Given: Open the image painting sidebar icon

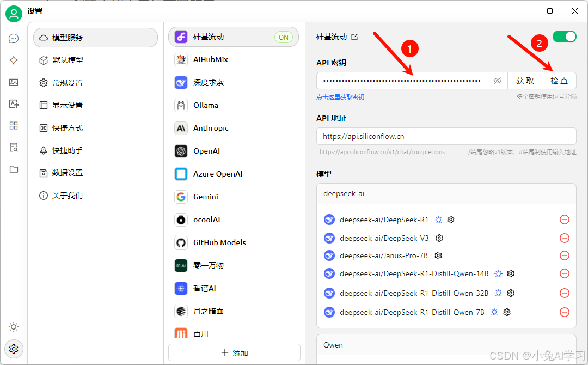Looking at the screenshot, I should click(14, 82).
